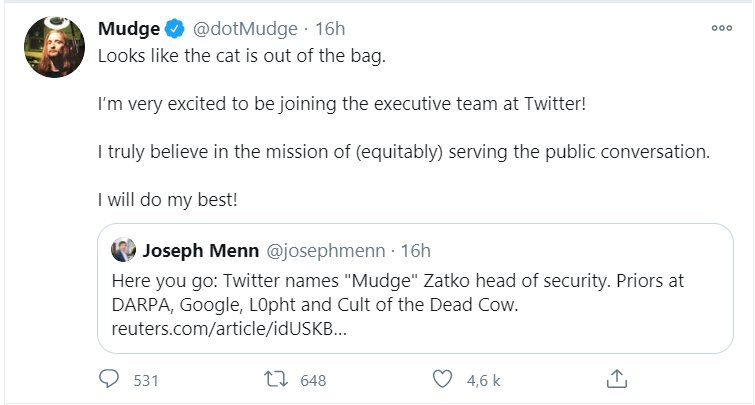The image size is (755, 405).
Task: Click the @dotMudge handle
Action: coord(230,29)
